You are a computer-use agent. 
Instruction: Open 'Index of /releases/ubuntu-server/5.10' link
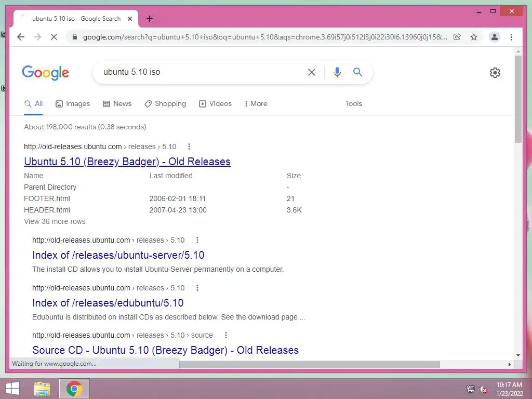click(118, 255)
